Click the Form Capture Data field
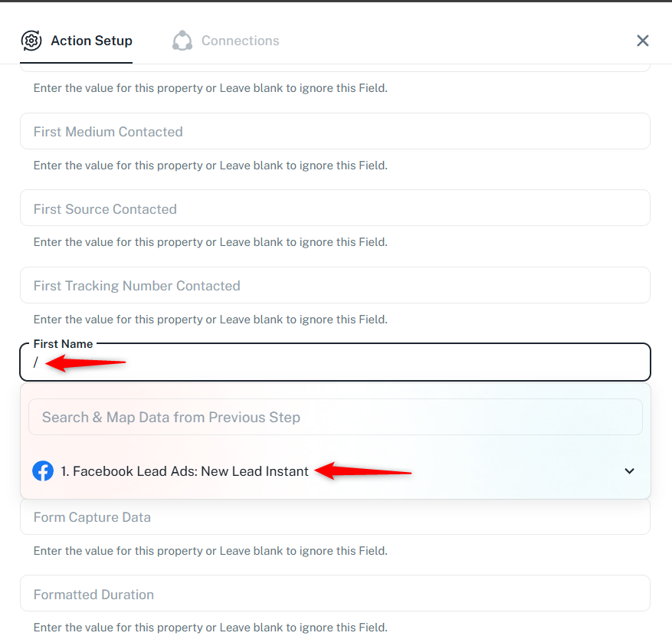This screenshot has width=672, height=636. 335,517
